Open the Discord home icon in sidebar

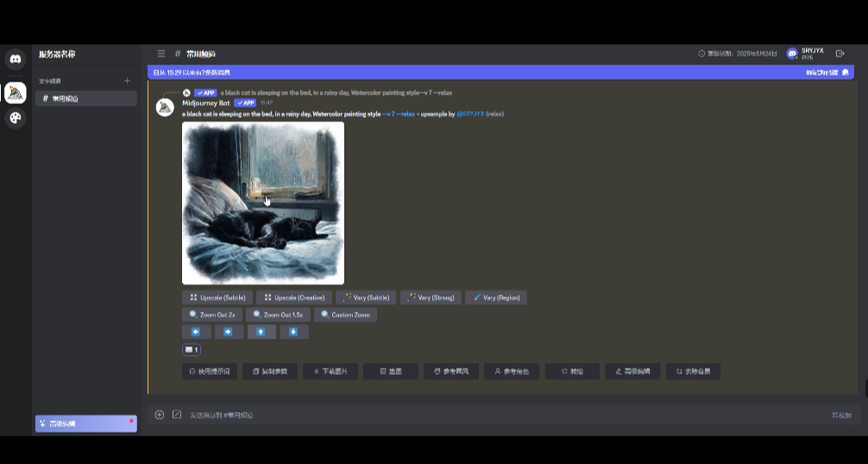coord(15,60)
